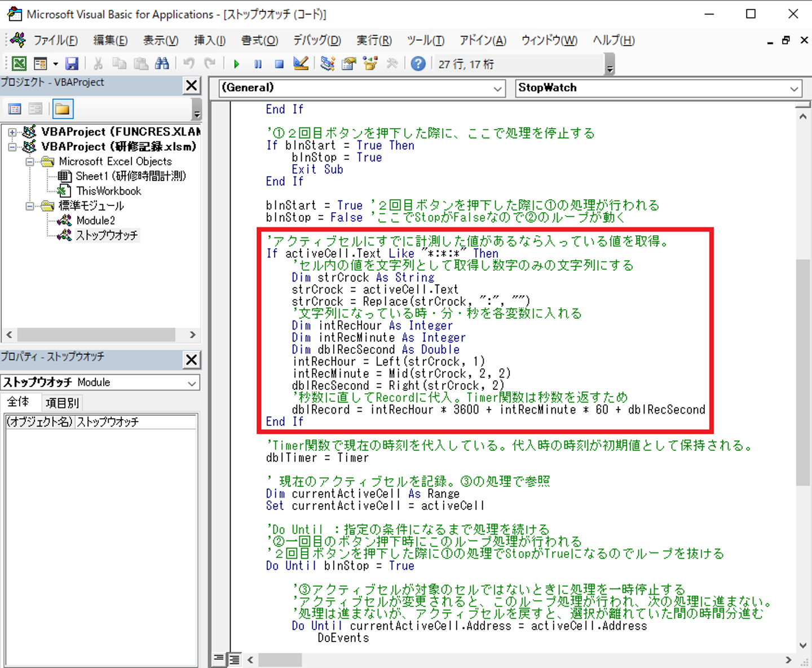The image size is (812, 668).
Task: Open the デバッグ(D) menu
Action: point(317,40)
